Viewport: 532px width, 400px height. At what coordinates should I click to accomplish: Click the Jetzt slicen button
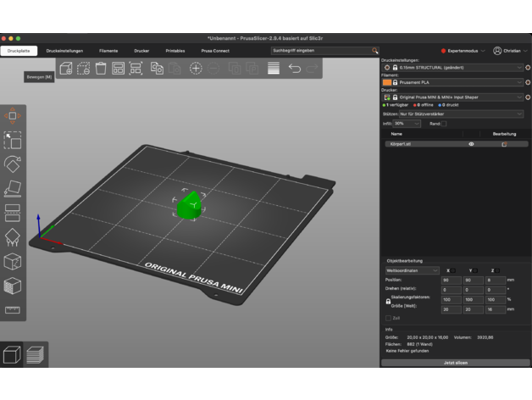point(455,363)
